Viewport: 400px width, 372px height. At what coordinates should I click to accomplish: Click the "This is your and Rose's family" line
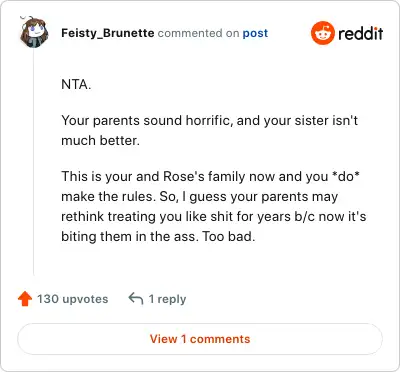(210, 176)
